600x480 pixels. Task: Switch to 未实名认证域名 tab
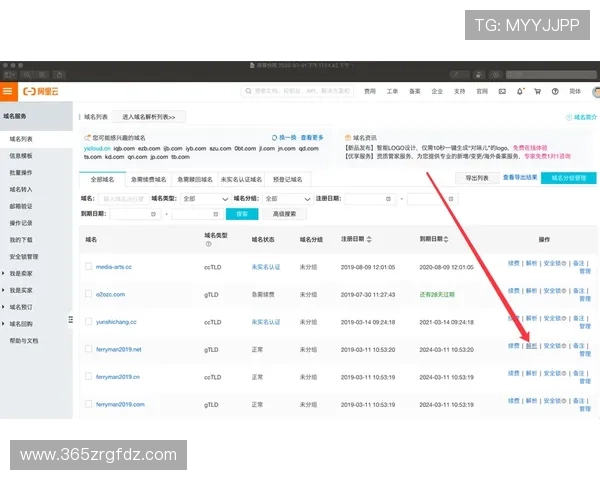click(x=241, y=179)
